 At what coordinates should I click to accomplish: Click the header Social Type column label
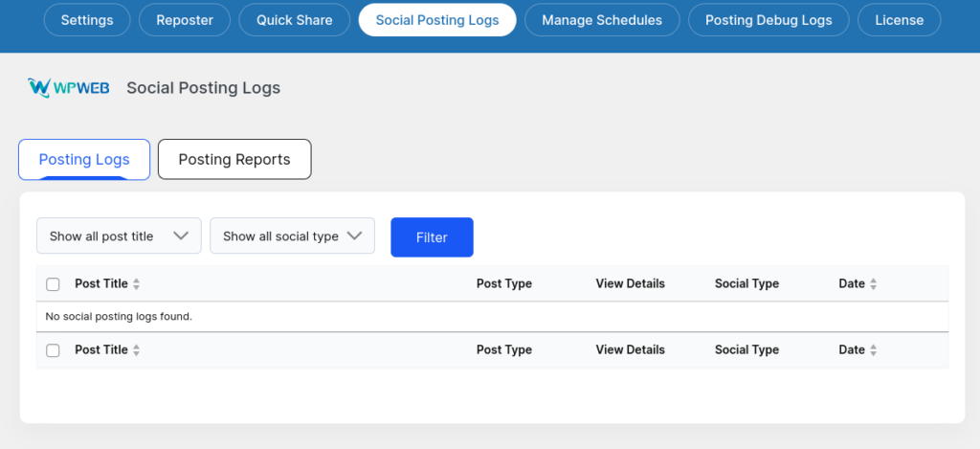(x=746, y=284)
